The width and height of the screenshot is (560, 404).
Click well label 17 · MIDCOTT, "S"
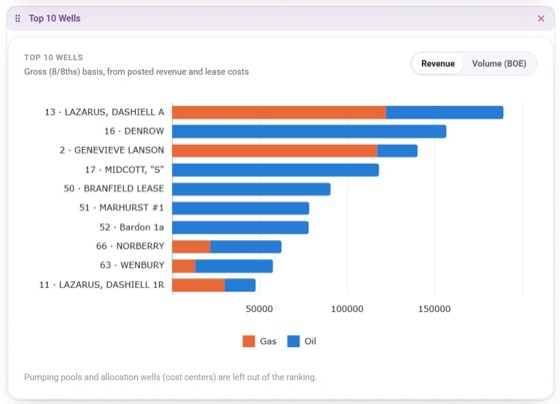(124, 169)
